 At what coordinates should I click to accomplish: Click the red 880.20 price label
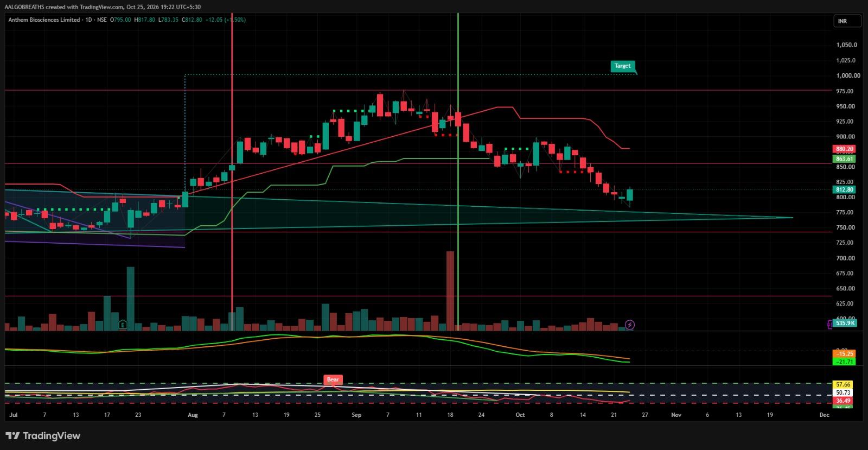click(x=844, y=149)
